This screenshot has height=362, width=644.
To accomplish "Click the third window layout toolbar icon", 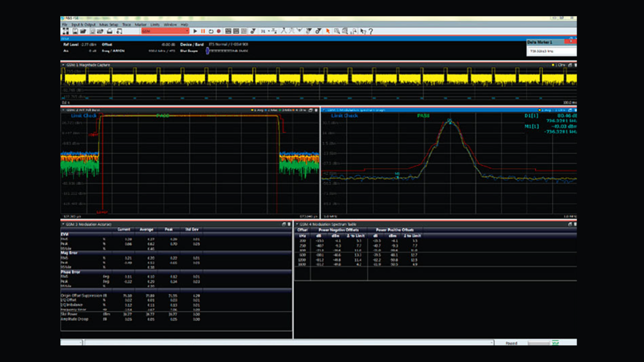I will tap(245, 31).
